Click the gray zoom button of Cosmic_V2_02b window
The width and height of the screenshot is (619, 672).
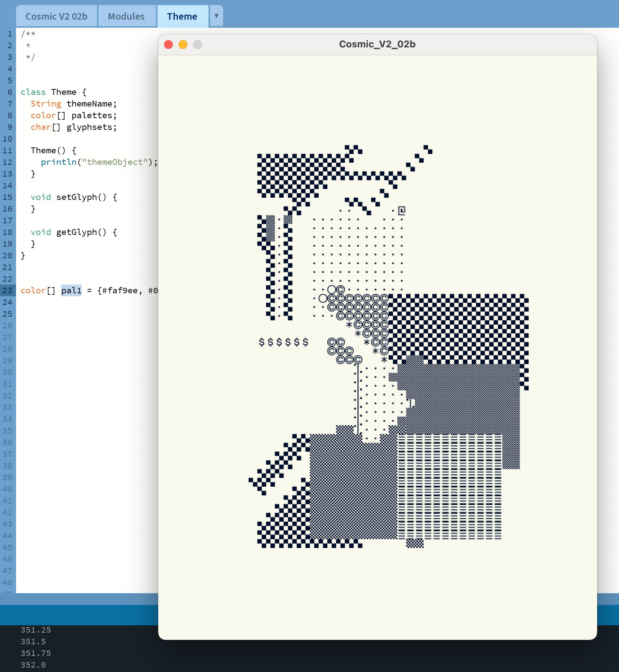(198, 45)
